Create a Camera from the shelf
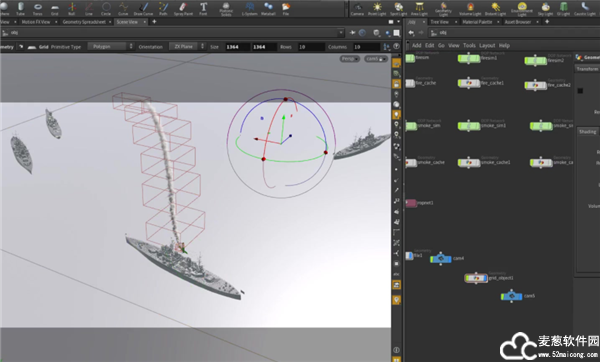Image resolution: width=600 pixels, height=362 pixels. point(357,8)
